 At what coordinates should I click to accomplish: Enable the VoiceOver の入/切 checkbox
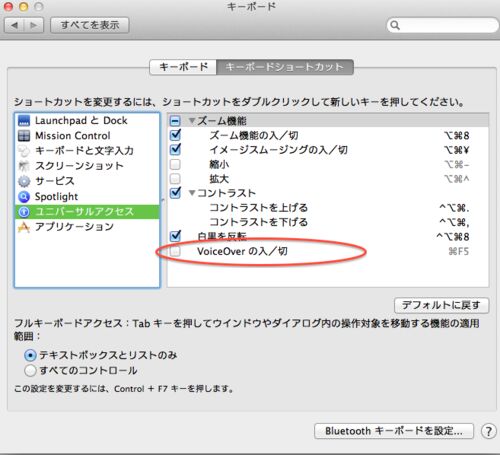pyautogui.click(x=175, y=251)
